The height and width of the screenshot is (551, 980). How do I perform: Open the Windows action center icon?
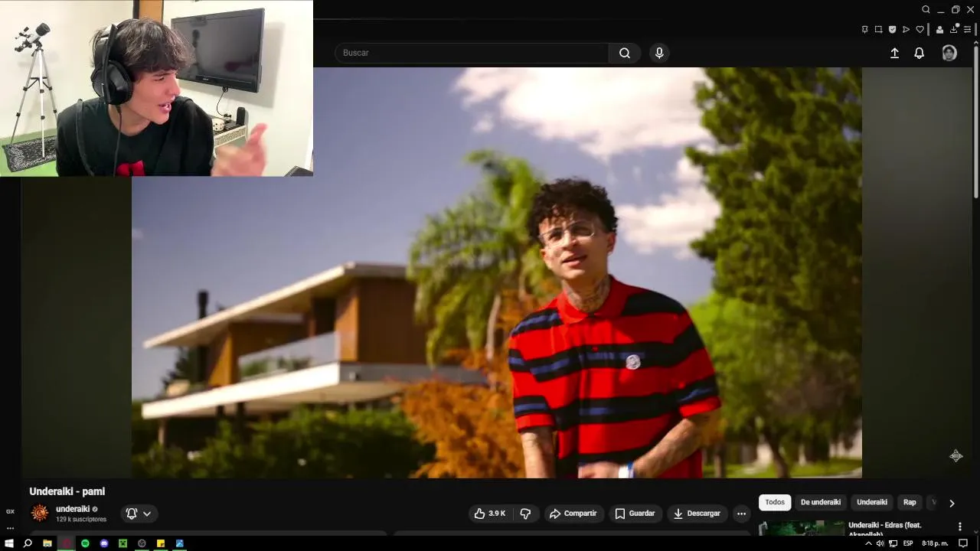coord(963,543)
